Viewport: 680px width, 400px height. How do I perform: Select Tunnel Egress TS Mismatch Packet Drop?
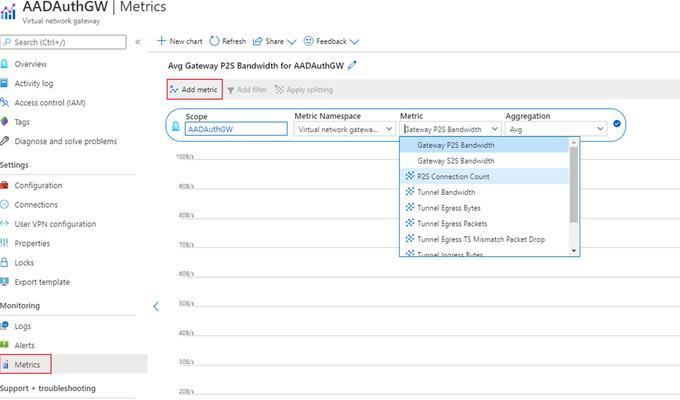pyautogui.click(x=484, y=239)
